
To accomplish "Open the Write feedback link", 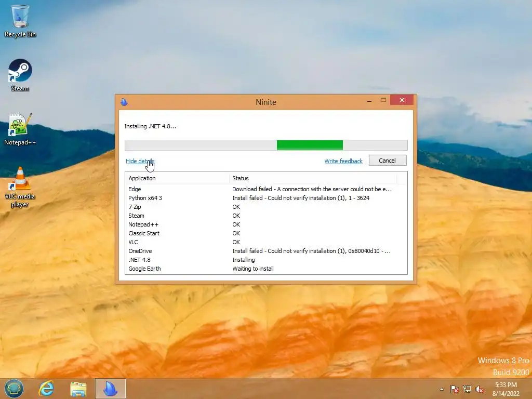I will pos(343,161).
